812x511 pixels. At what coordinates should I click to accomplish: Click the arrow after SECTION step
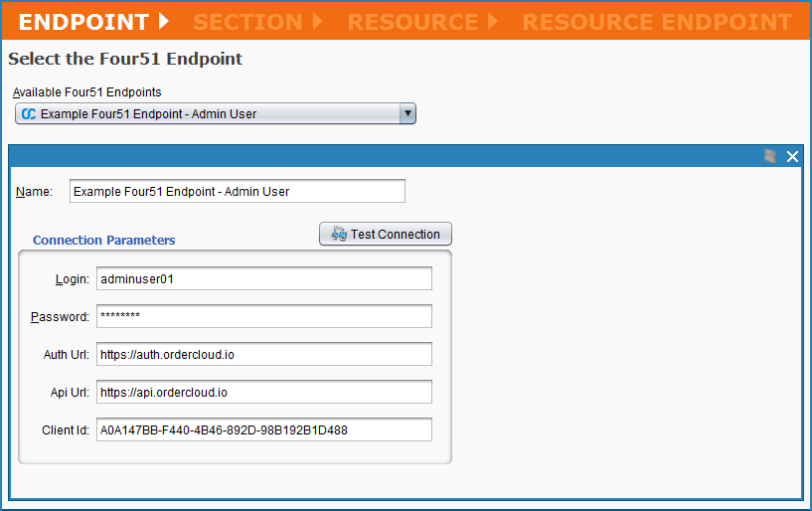(318, 21)
